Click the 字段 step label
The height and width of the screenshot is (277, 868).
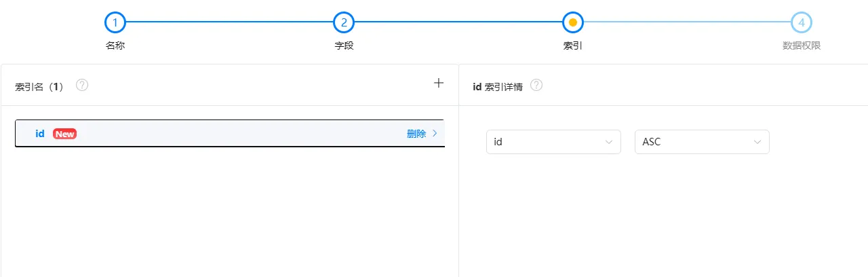pos(344,45)
